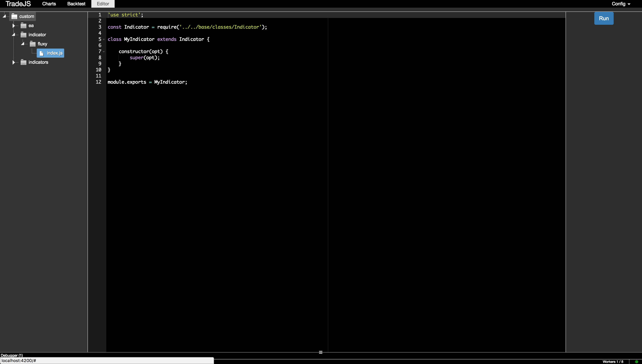Expand the indicators folder arrow
This screenshot has height=364, width=642.
[x=14, y=62]
